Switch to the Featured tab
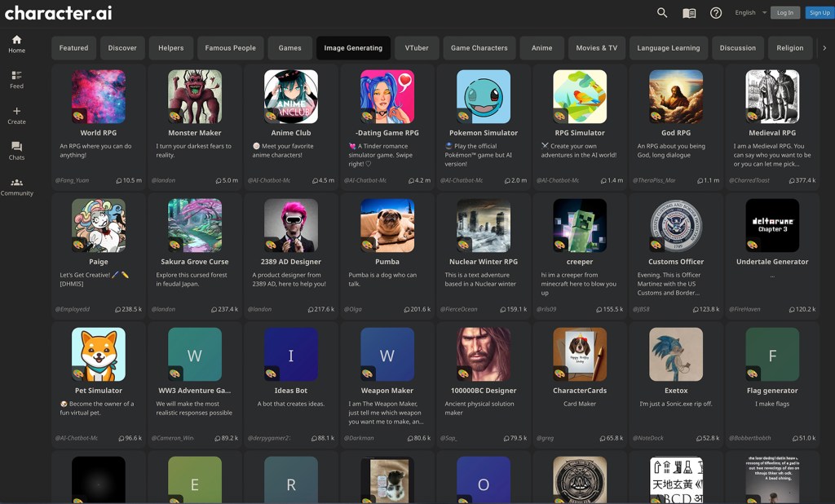Viewport: 835px width, 504px height. 73,48
